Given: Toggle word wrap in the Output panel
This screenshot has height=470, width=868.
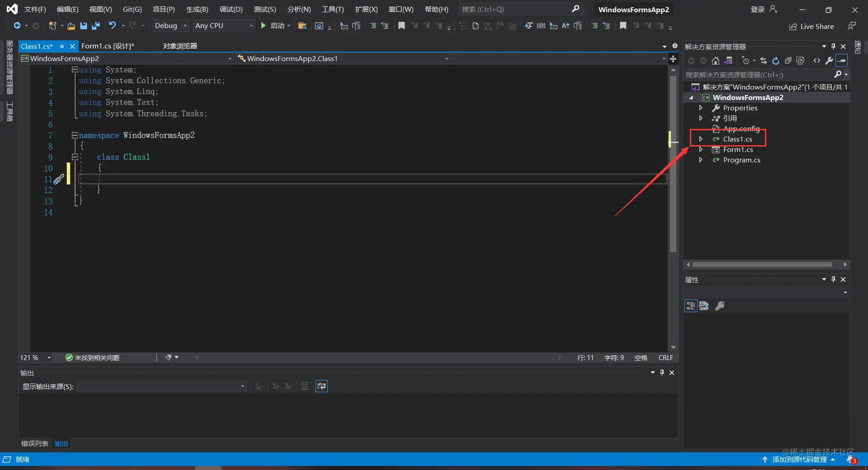Looking at the screenshot, I should coord(321,386).
